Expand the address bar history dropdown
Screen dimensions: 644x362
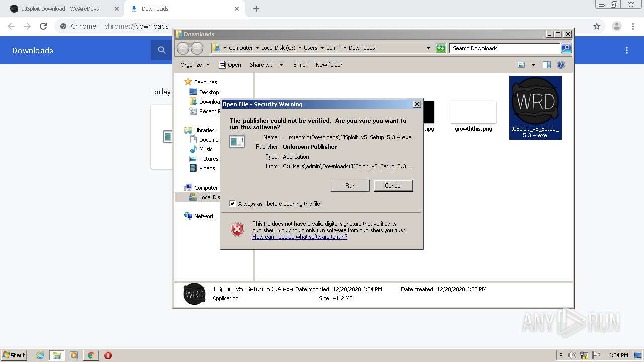pyautogui.click(x=428, y=48)
